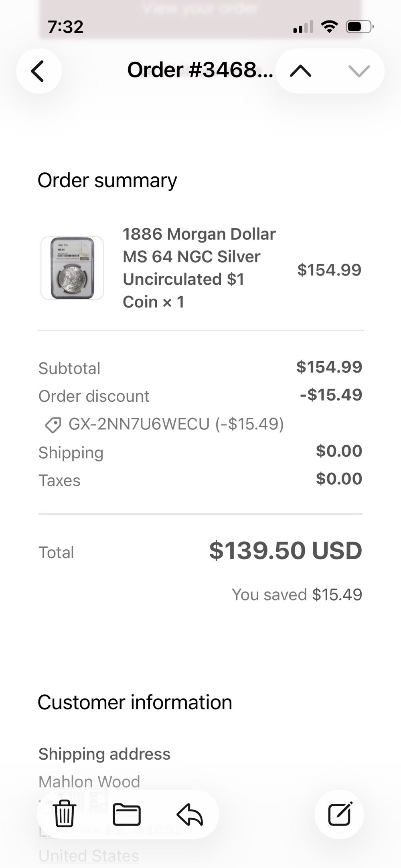The width and height of the screenshot is (401, 868).
Task: Reply to the order notification
Action: pyautogui.click(x=189, y=813)
